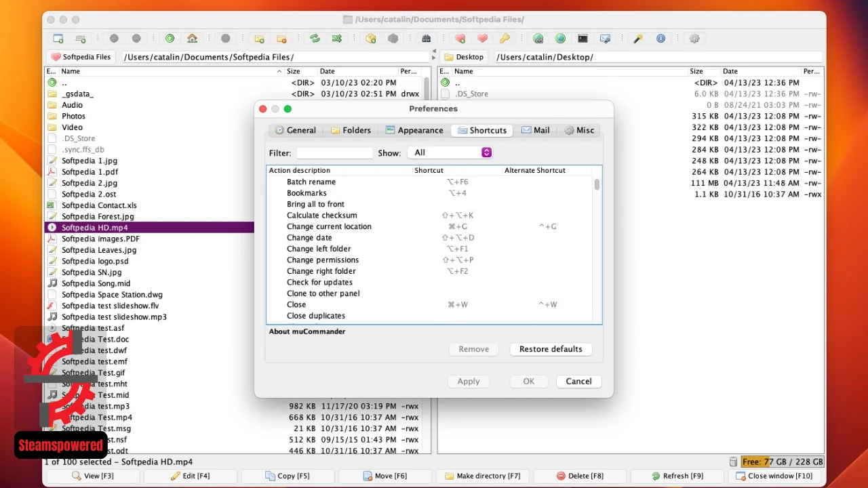Screen dimensions: 868x488
Task: Click the Go to parent folder green arrow
Action: pyautogui.click(x=170, y=39)
